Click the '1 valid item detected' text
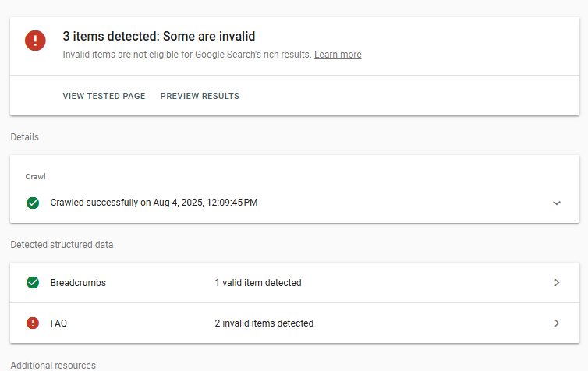This screenshot has width=588, height=371. click(x=258, y=283)
